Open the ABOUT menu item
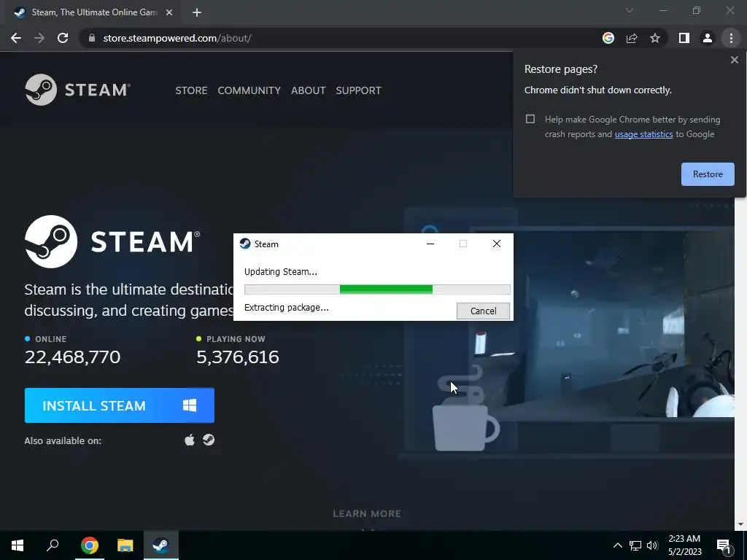 [x=309, y=90]
